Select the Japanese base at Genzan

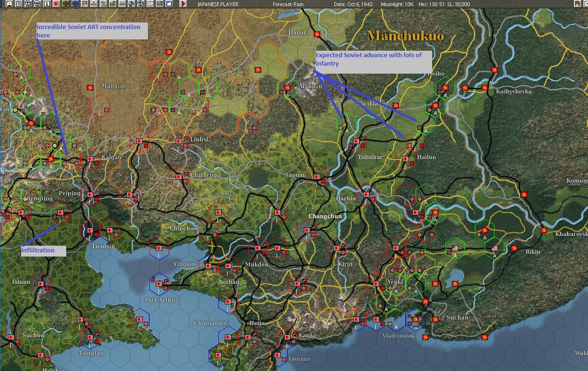(x=278, y=354)
